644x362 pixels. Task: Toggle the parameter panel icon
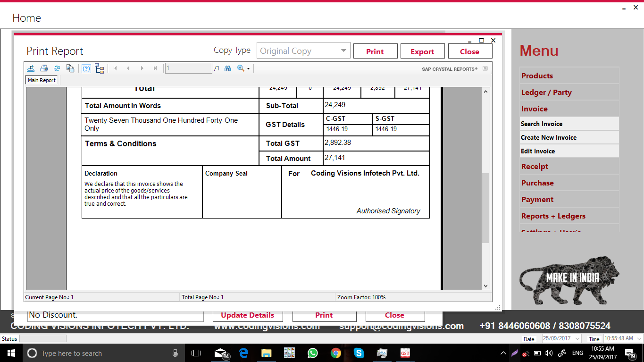click(x=86, y=68)
